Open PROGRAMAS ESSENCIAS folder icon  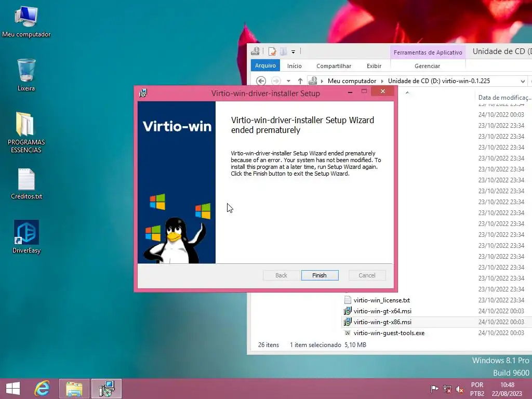26,132
